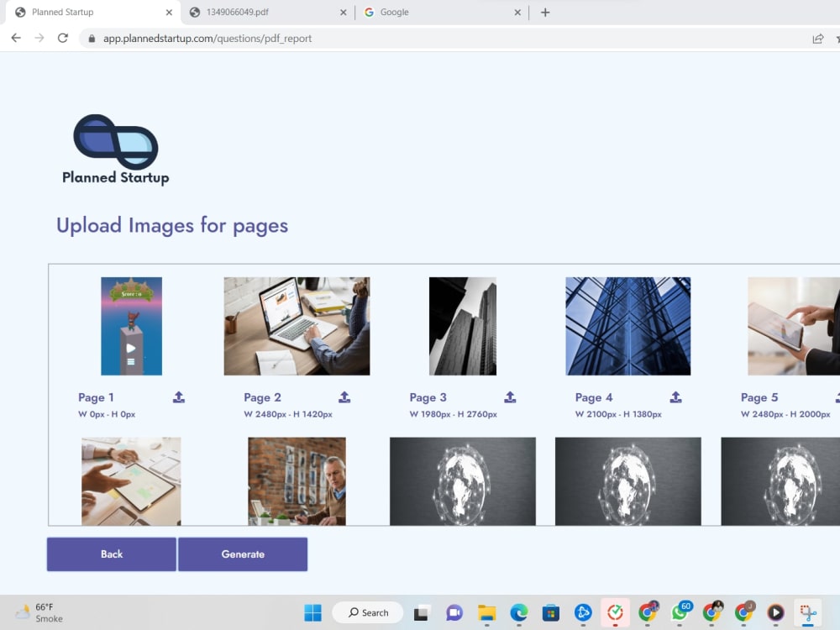Viewport: 840px width, 630px height.
Task: Click the Page 3 label
Action: click(428, 397)
